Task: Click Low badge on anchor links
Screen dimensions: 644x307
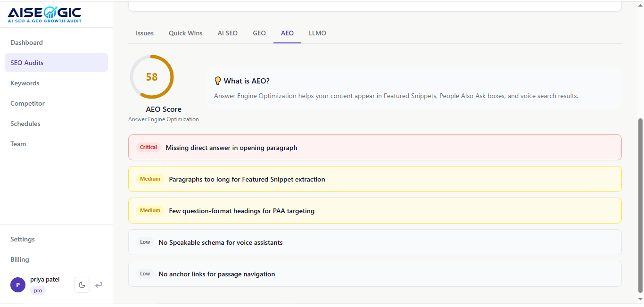Action: 145,274
